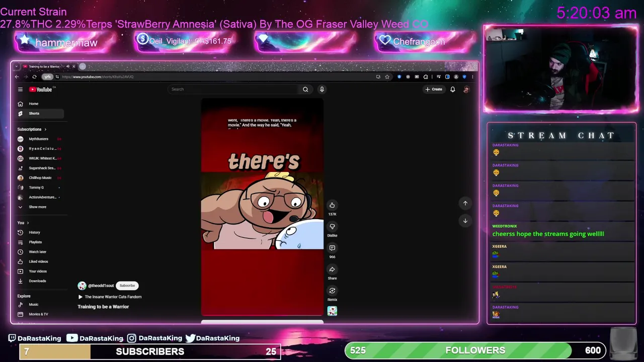Image resolution: width=644 pixels, height=362 pixels.
Task: Click the browser address bar URL
Action: (x=98, y=77)
